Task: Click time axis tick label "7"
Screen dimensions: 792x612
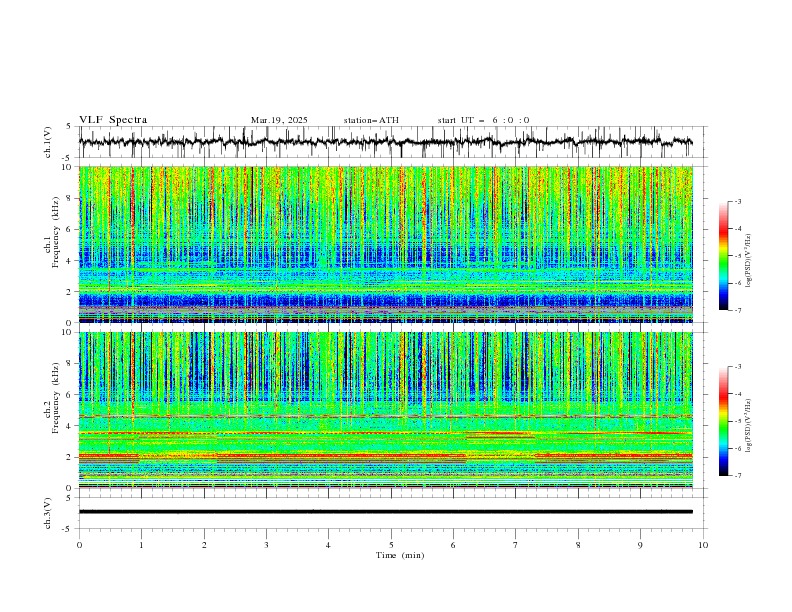Action: 516,545
